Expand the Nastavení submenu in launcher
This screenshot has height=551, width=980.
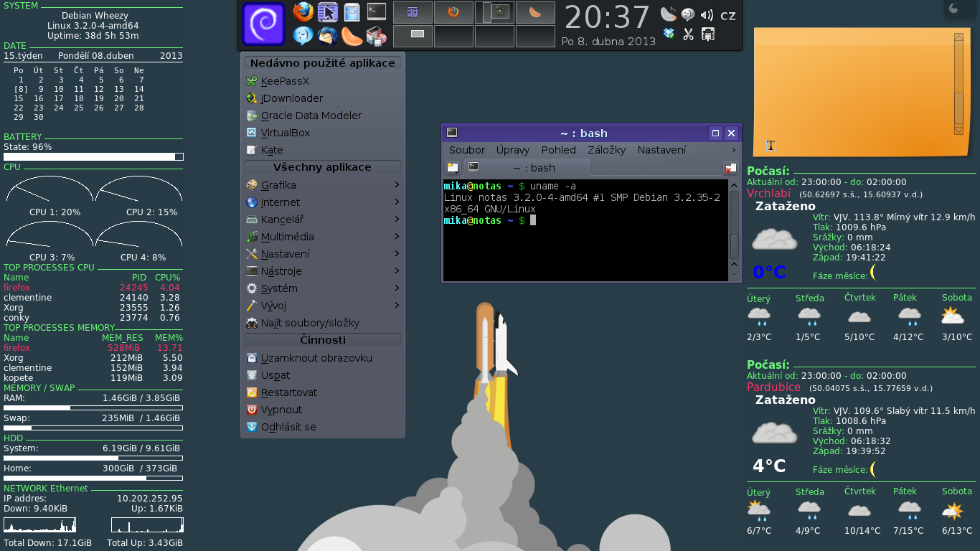click(323, 254)
